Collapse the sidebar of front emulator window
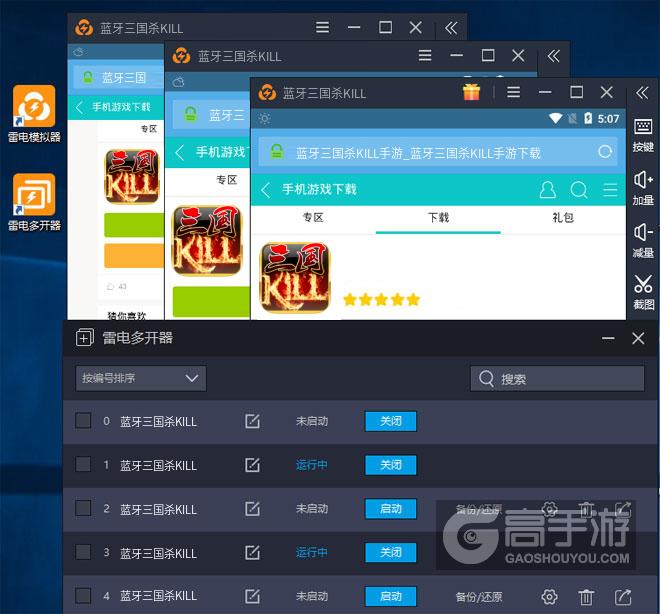This screenshot has width=660, height=614. [x=642, y=92]
